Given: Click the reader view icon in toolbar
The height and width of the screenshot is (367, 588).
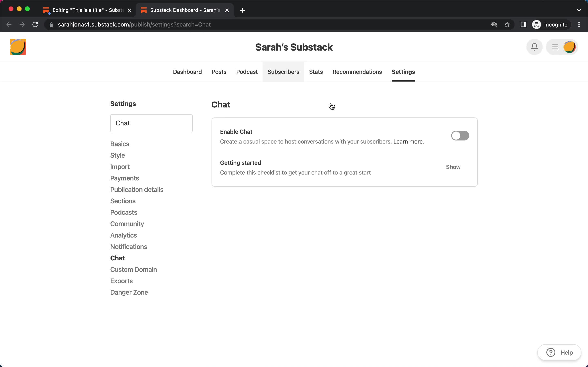Looking at the screenshot, I should [523, 24].
